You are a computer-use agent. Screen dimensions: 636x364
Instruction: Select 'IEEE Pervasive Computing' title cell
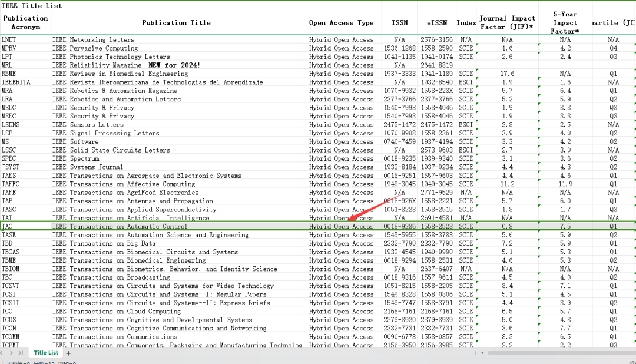177,48
